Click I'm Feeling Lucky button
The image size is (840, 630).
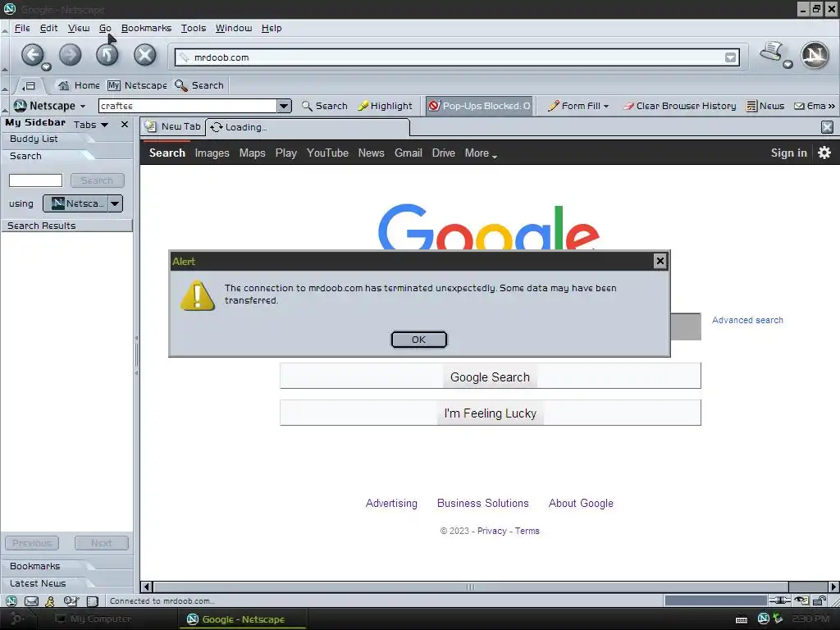pyautogui.click(x=491, y=413)
